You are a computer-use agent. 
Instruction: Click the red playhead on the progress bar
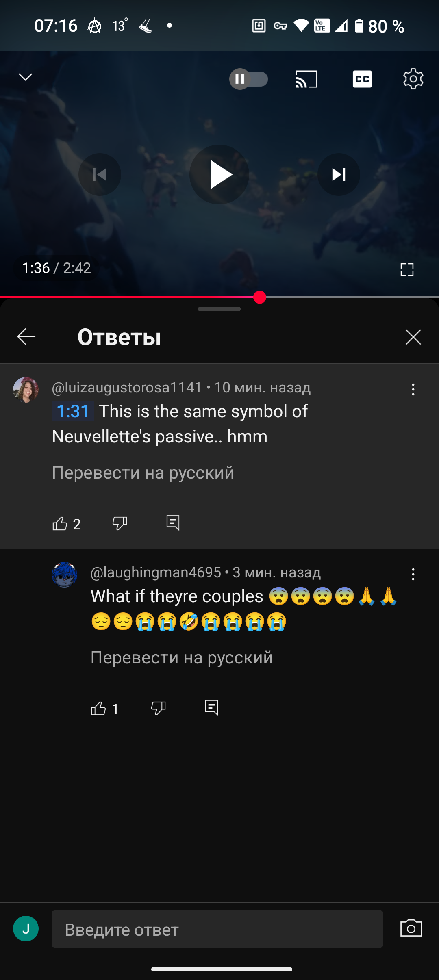tap(260, 297)
